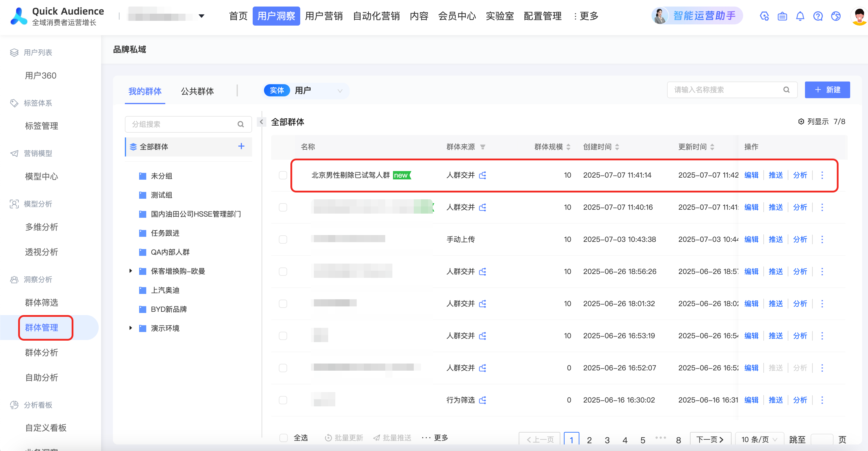The image size is (868, 451).
Task: Click the 跳至 page number input
Action: coord(822,439)
